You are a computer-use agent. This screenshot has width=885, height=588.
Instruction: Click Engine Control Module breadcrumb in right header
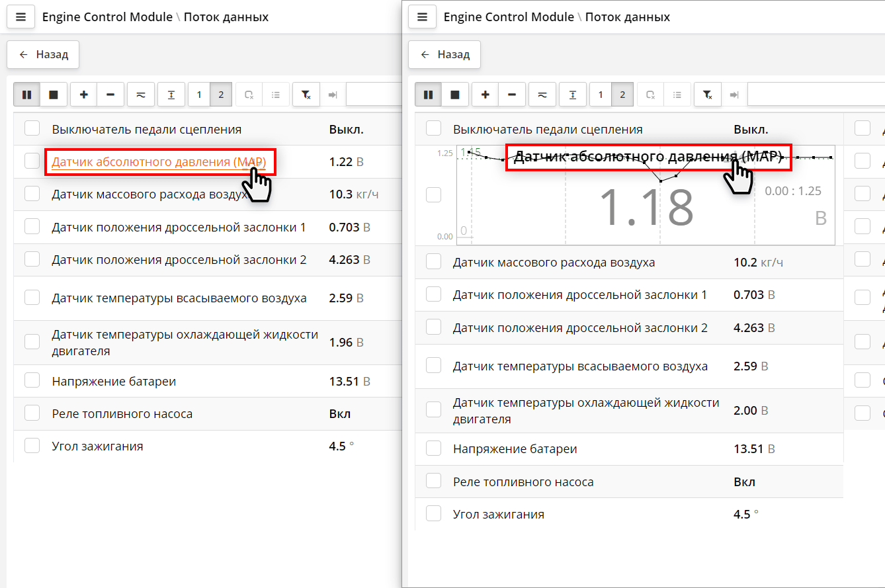coord(509,17)
